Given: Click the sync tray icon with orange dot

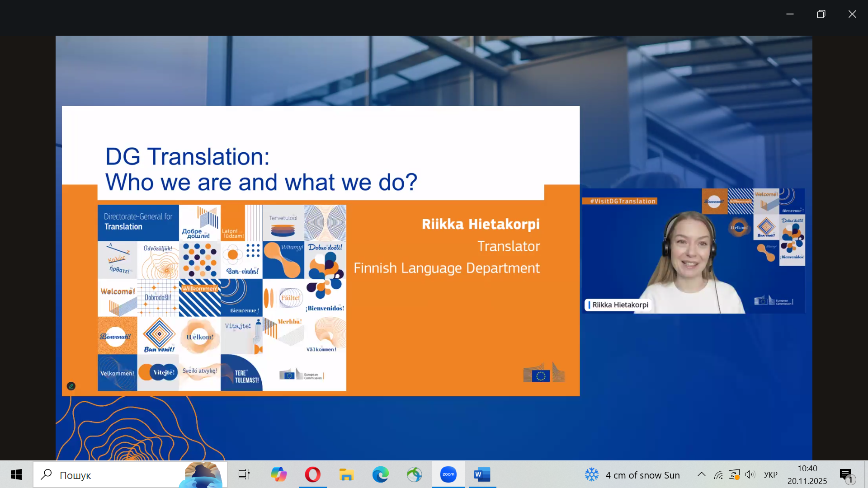Looking at the screenshot, I should [x=734, y=475].
